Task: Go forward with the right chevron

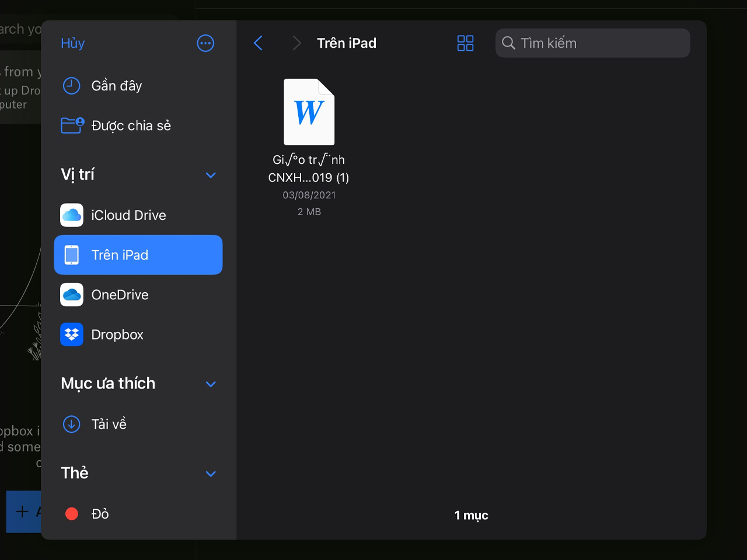Action: click(296, 43)
